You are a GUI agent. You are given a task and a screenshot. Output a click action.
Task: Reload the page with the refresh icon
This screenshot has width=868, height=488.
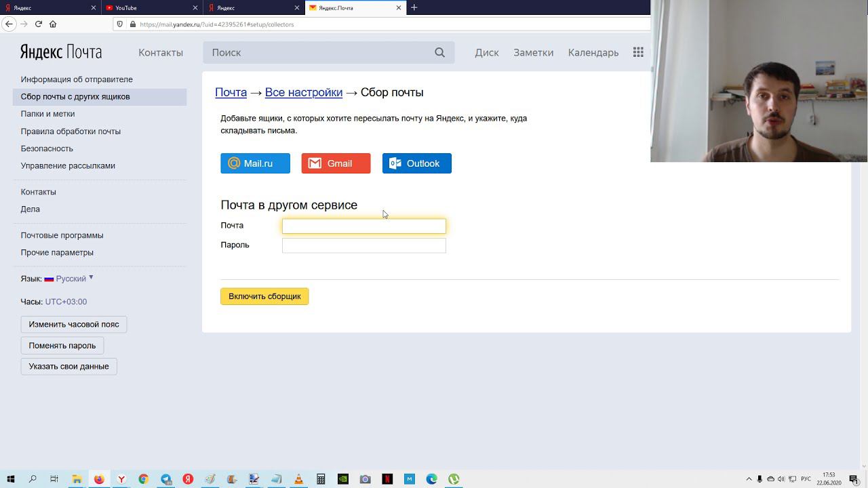coord(39,24)
